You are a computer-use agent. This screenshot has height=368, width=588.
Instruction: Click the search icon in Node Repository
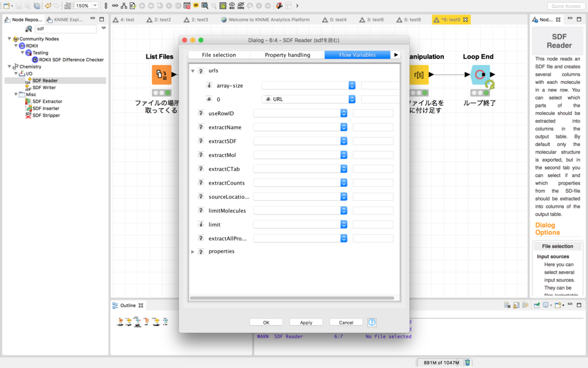[29, 29]
